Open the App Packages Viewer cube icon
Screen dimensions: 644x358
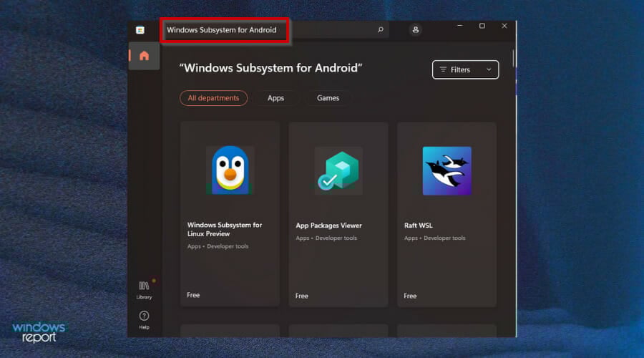[338, 170]
